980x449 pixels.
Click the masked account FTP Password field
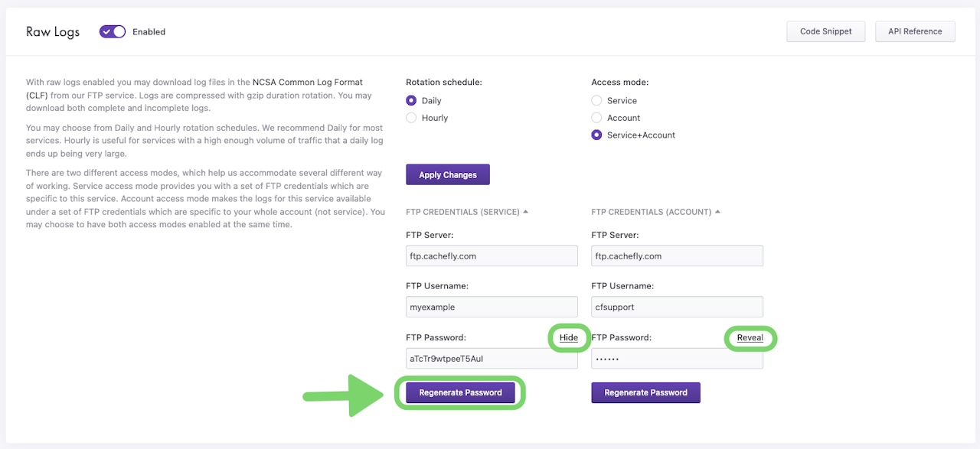(677, 359)
